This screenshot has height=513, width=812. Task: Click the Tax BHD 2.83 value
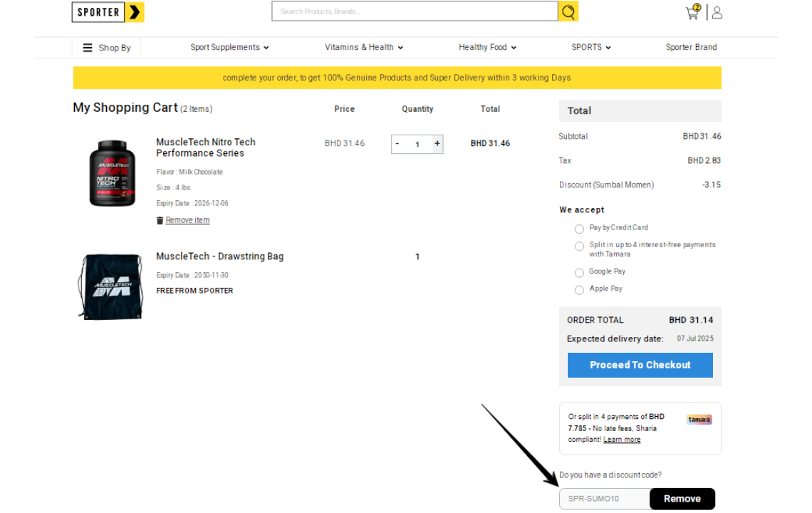[704, 160]
